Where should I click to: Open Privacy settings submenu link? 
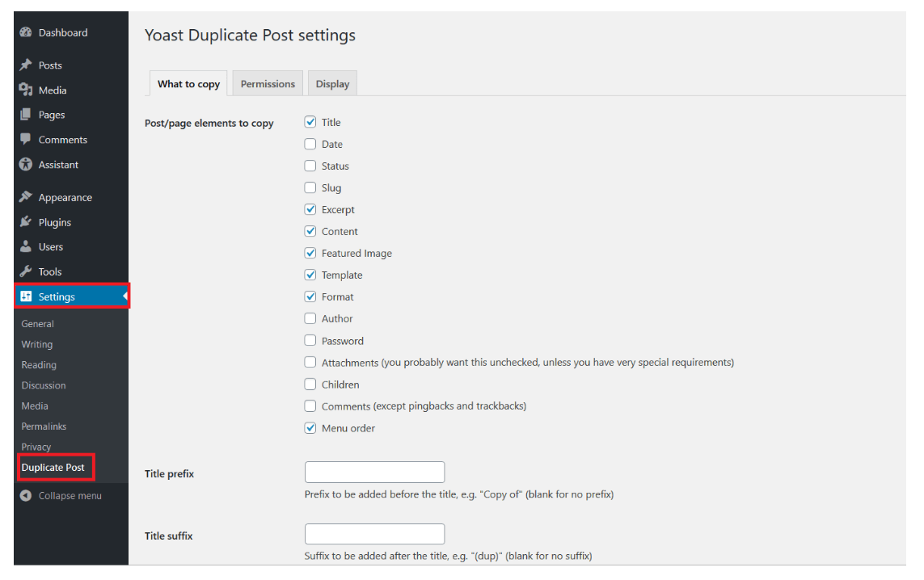point(36,447)
